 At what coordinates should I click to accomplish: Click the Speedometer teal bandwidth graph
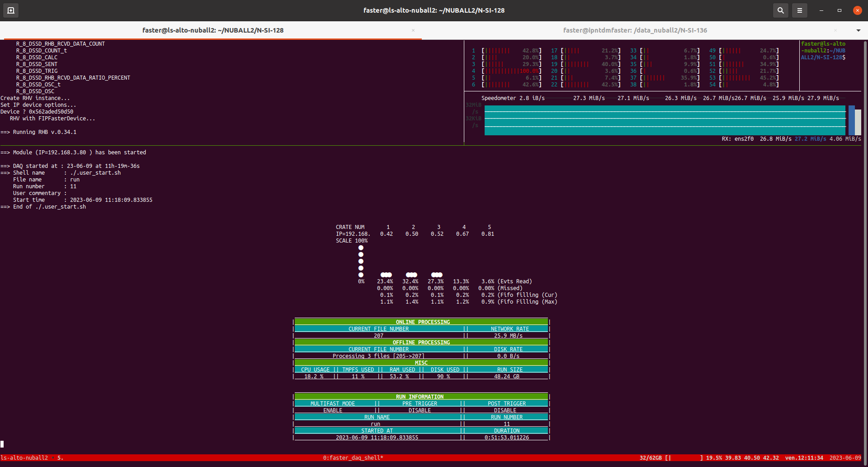click(x=665, y=120)
